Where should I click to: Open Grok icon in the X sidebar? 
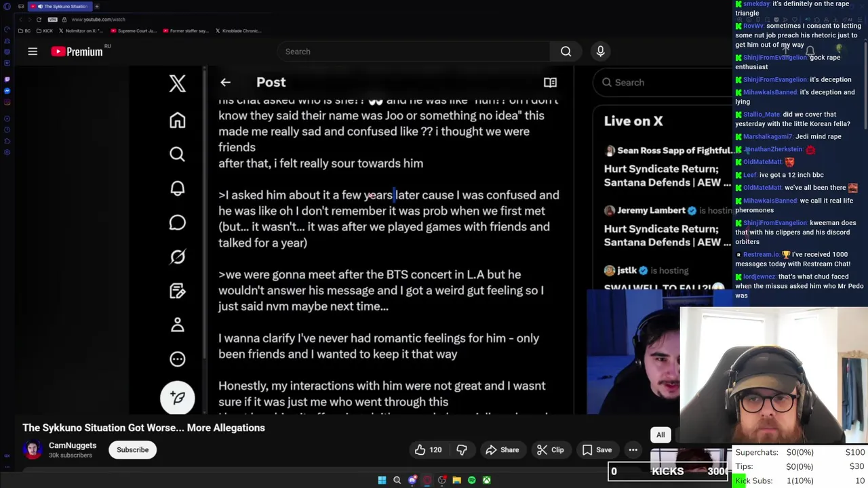(x=177, y=257)
